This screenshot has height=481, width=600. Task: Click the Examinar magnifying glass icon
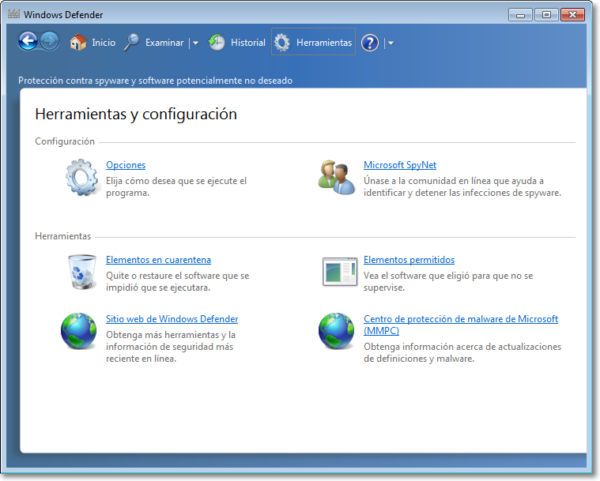132,43
